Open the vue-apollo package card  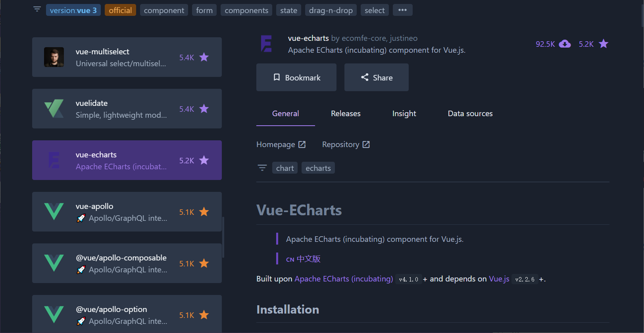pos(127,212)
